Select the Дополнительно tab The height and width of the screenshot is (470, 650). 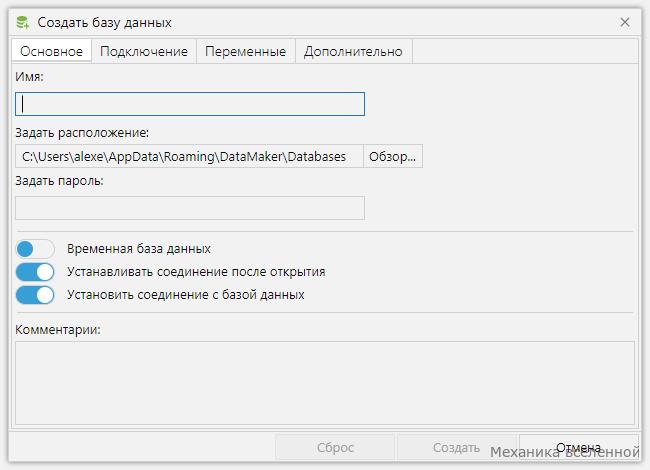(353, 51)
